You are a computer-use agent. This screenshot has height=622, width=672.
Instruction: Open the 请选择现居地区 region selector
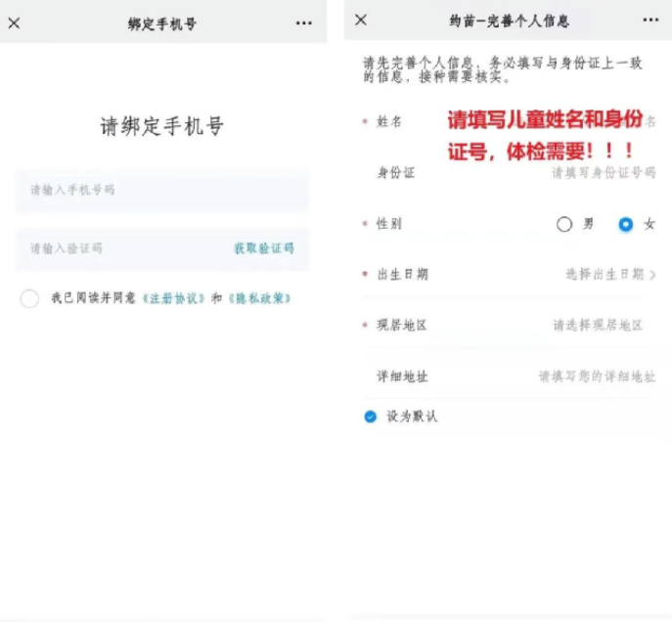coord(598,326)
